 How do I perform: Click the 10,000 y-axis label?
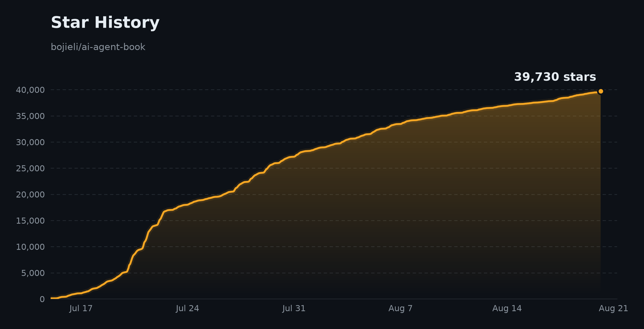[30, 247]
